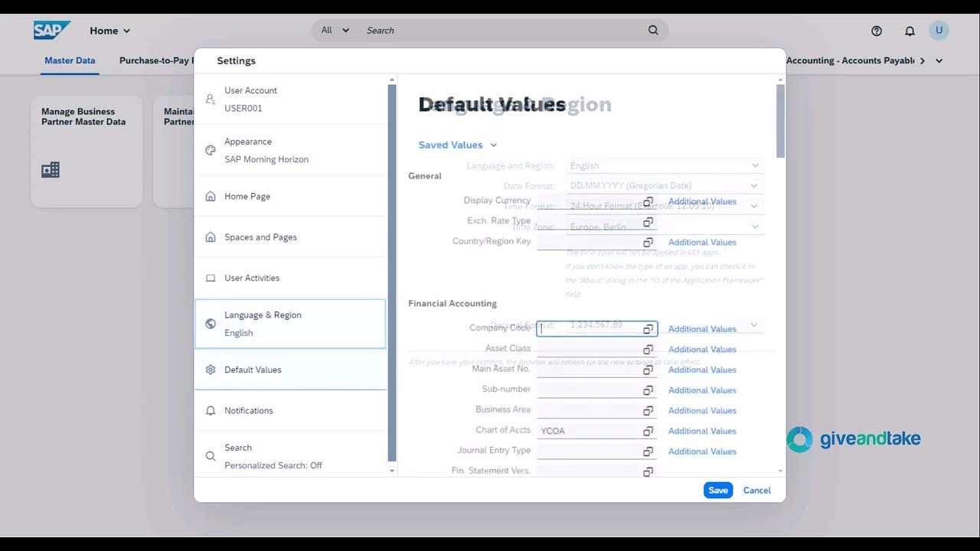The height and width of the screenshot is (551, 980).
Task: Open value help for Display Currency
Action: click(x=648, y=201)
